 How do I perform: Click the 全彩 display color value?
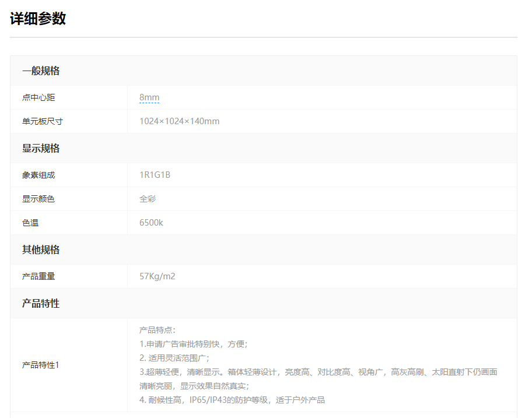pos(148,199)
